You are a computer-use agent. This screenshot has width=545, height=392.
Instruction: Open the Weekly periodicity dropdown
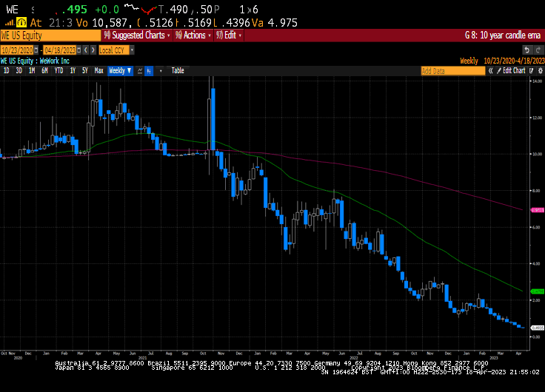point(120,71)
